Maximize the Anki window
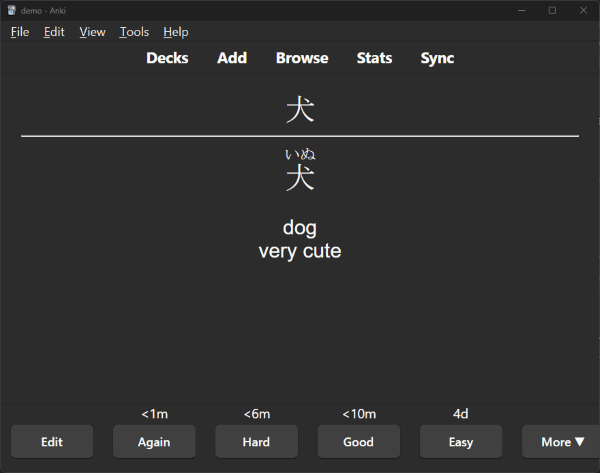This screenshot has width=600, height=473. click(x=552, y=10)
